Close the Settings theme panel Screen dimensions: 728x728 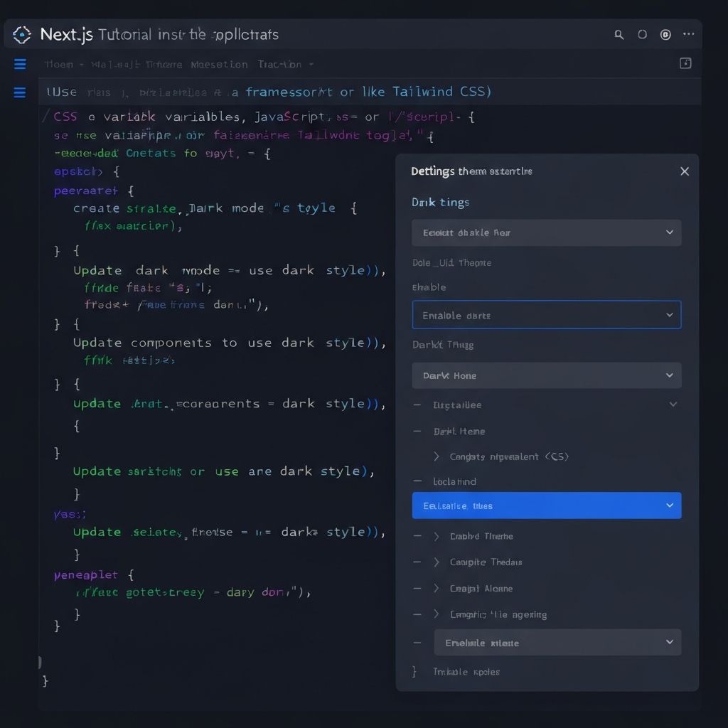pyautogui.click(x=684, y=171)
